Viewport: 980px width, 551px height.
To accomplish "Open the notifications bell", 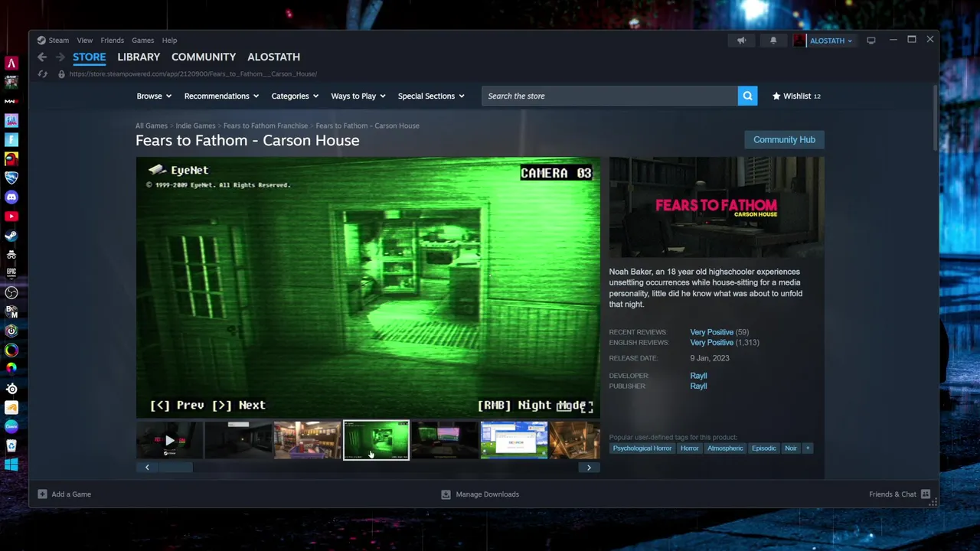I will [x=773, y=41].
